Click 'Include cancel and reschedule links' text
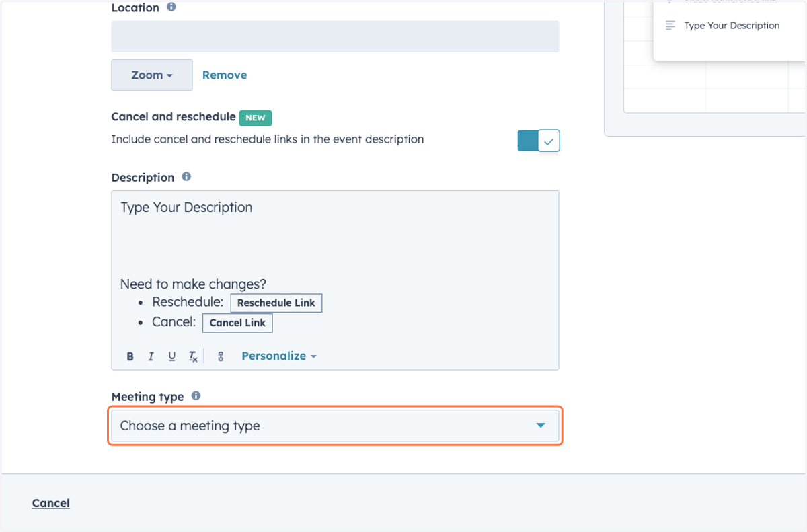Image resolution: width=807 pixels, height=532 pixels. click(268, 139)
